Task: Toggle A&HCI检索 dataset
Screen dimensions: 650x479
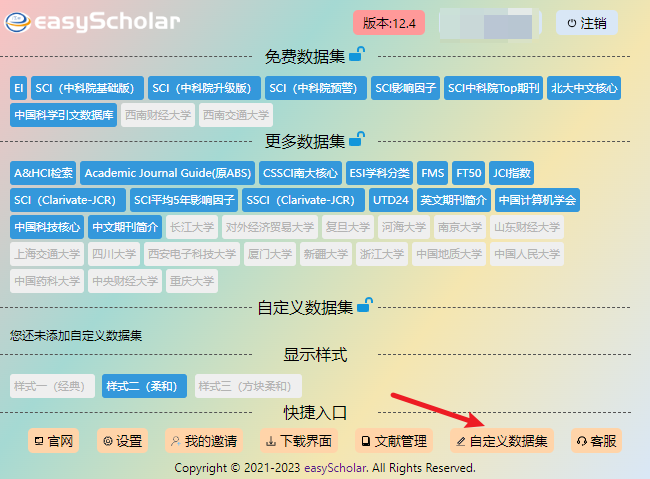Action: (43, 173)
